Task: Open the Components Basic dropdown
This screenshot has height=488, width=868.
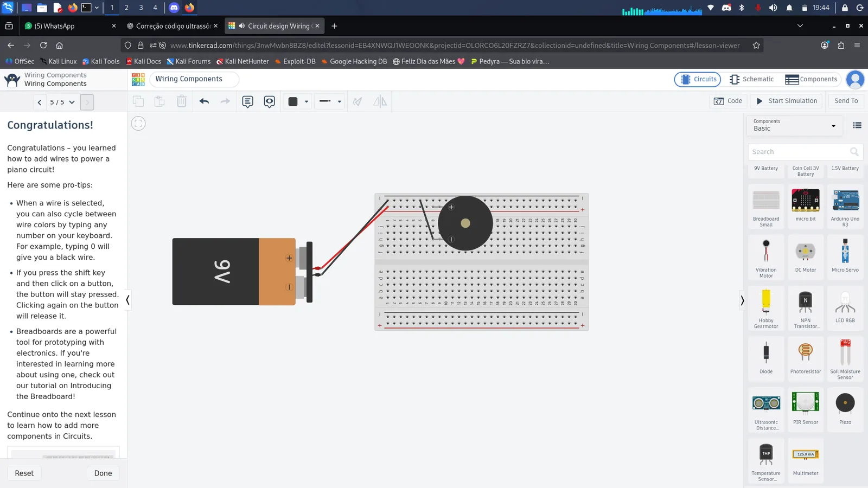Action: 795,125
